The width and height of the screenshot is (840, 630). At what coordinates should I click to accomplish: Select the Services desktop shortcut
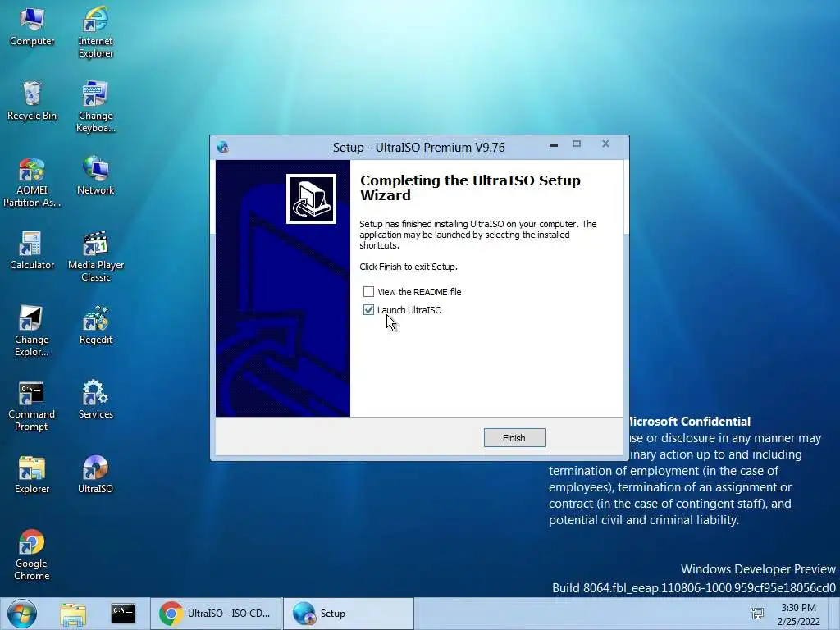tap(95, 399)
